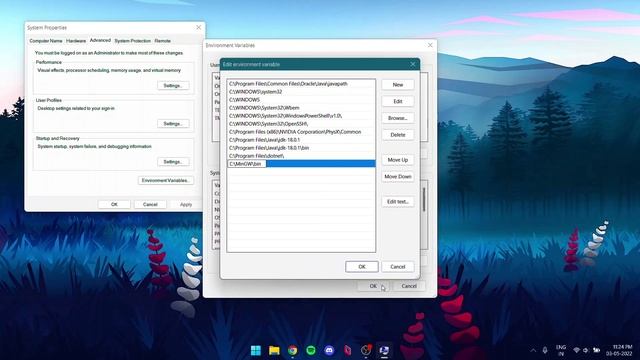This screenshot has height=360, width=640.
Task: Select the System Properties taskbar icon
Action: [x=384, y=350]
